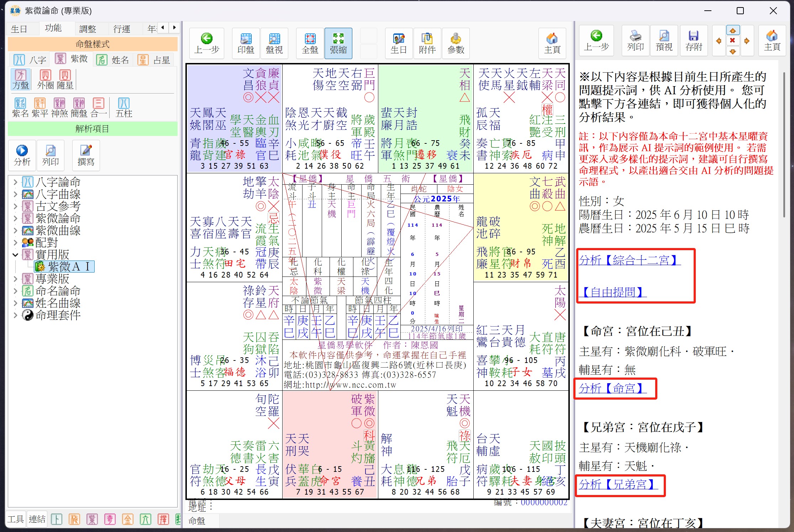Click the 印盤 print chart icon

click(x=246, y=43)
